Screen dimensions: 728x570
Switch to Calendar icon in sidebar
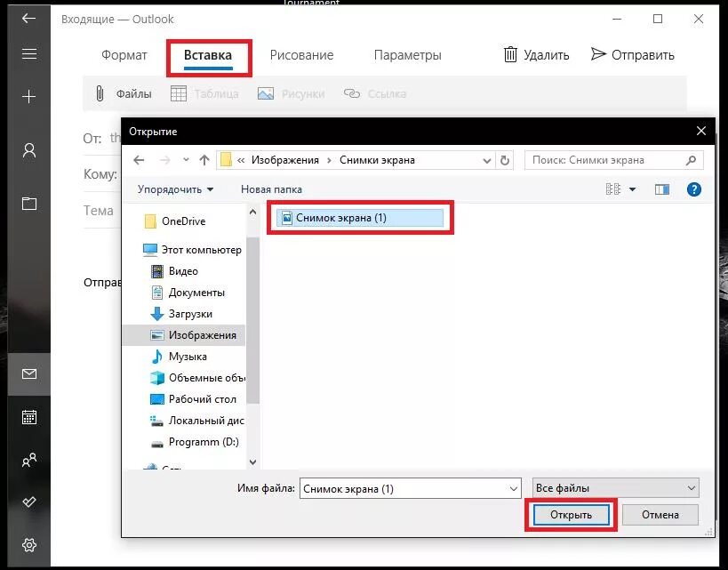point(28,417)
